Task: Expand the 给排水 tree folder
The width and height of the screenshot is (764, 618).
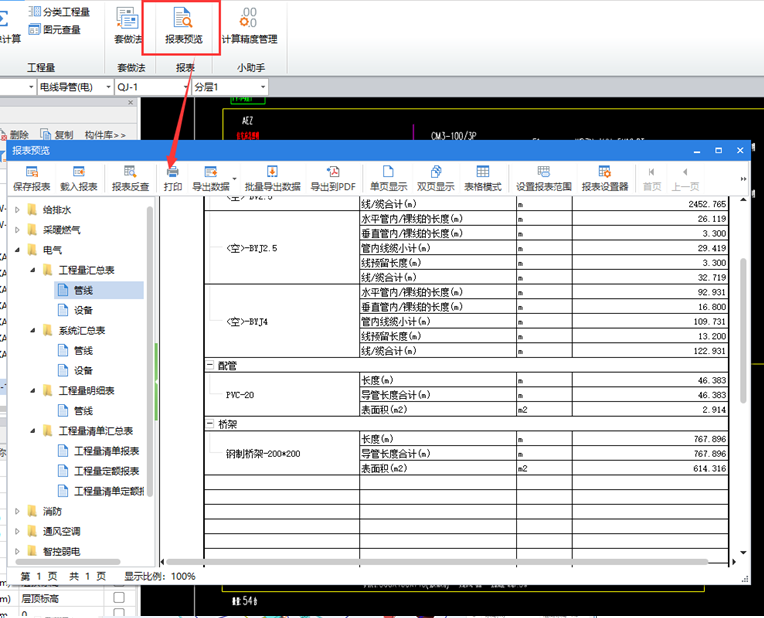Action: tap(17, 210)
